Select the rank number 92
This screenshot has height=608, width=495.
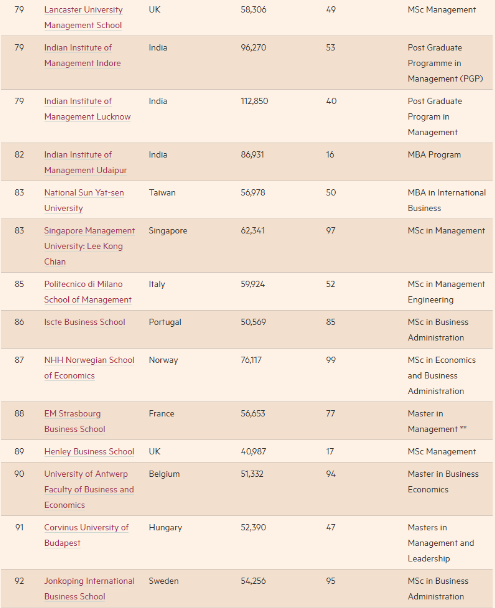[x=19, y=581]
